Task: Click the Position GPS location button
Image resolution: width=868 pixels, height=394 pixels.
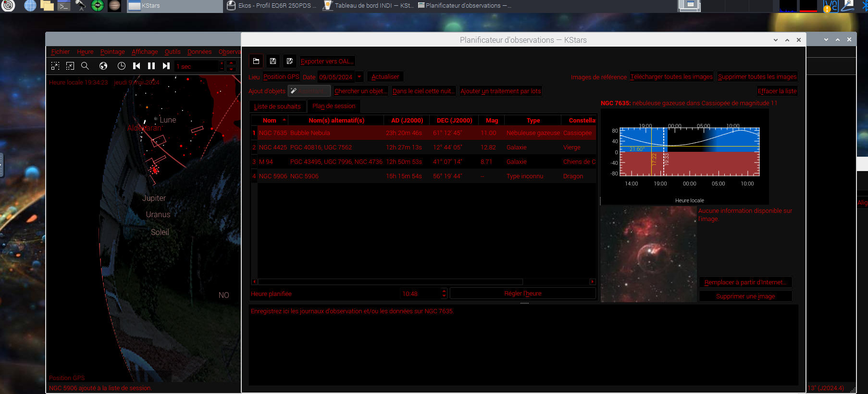Action: click(281, 76)
